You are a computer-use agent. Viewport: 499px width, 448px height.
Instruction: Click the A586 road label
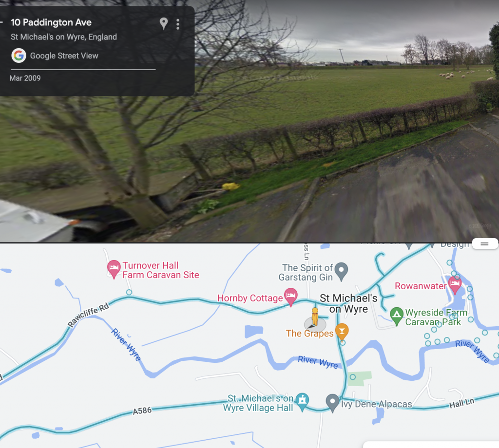click(142, 411)
